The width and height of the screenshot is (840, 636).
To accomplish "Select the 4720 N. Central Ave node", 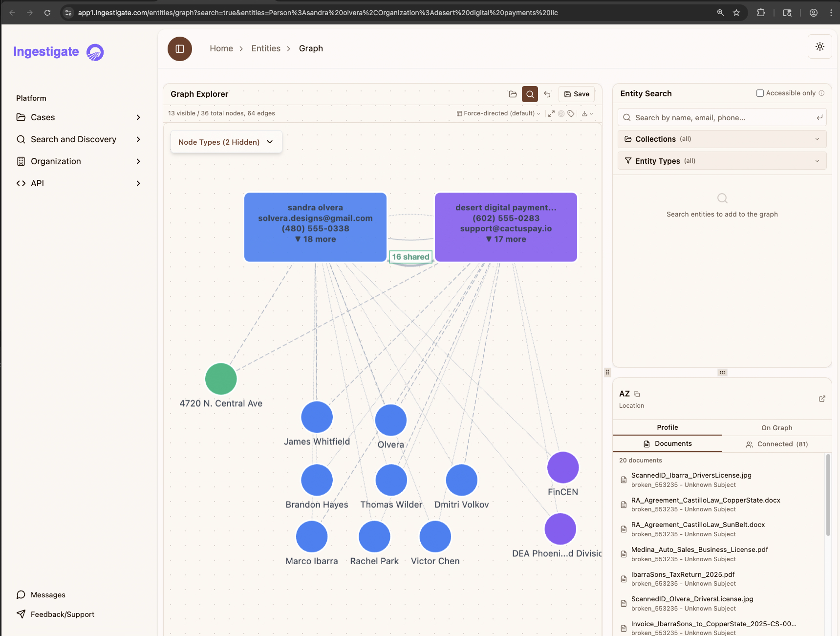I will (221, 379).
